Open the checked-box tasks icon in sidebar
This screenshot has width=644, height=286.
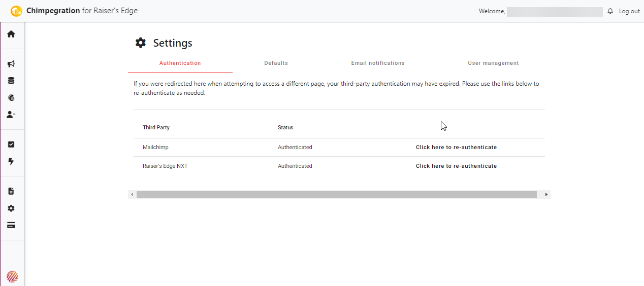tap(11, 145)
